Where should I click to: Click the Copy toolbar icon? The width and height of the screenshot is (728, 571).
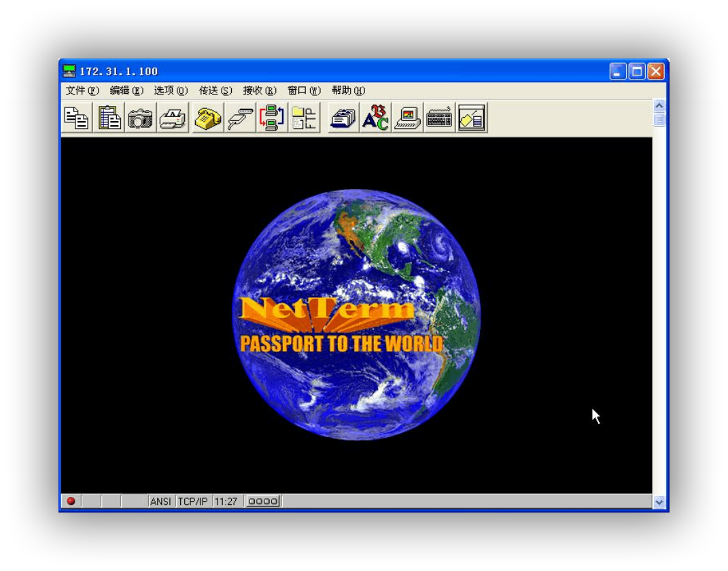click(x=77, y=118)
